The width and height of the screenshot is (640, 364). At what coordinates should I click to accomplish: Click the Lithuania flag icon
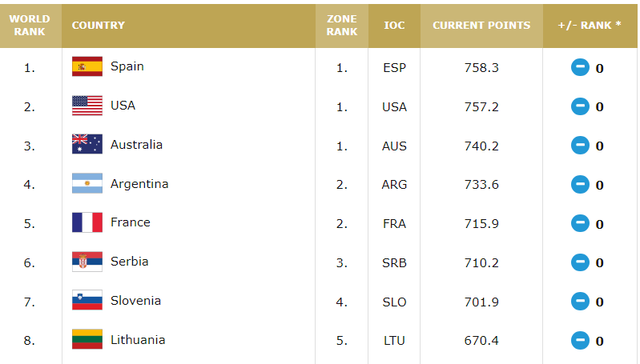87,339
